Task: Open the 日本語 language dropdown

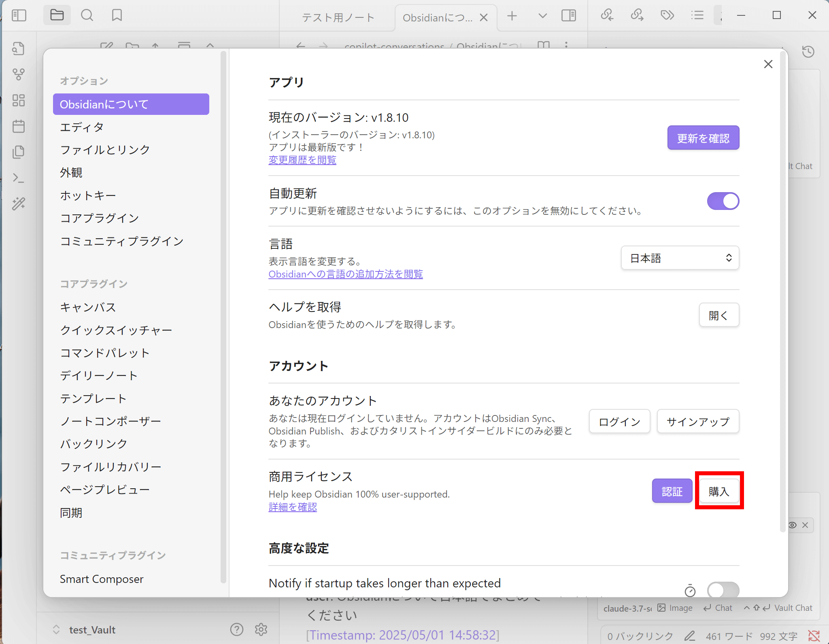Action: click(x=680, y=258)
